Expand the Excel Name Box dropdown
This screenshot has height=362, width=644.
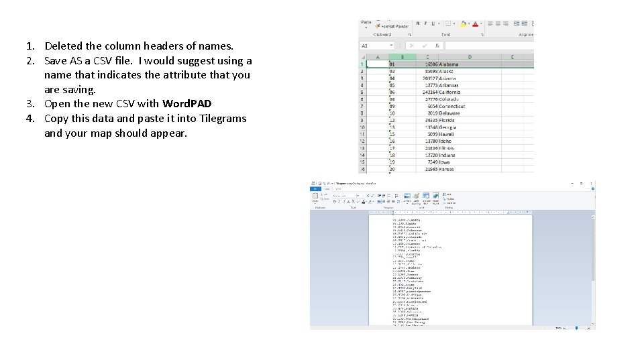(391, 46)
